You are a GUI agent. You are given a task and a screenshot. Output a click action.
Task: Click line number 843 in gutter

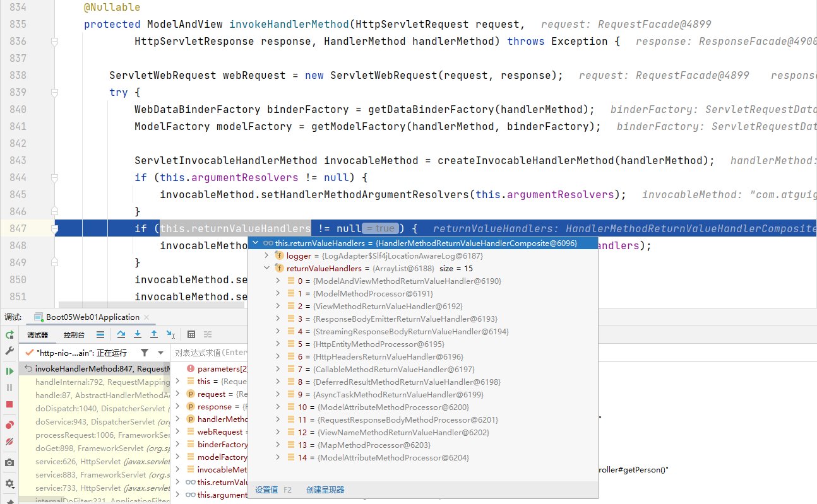pyautogui.click(x=18, y=160)
